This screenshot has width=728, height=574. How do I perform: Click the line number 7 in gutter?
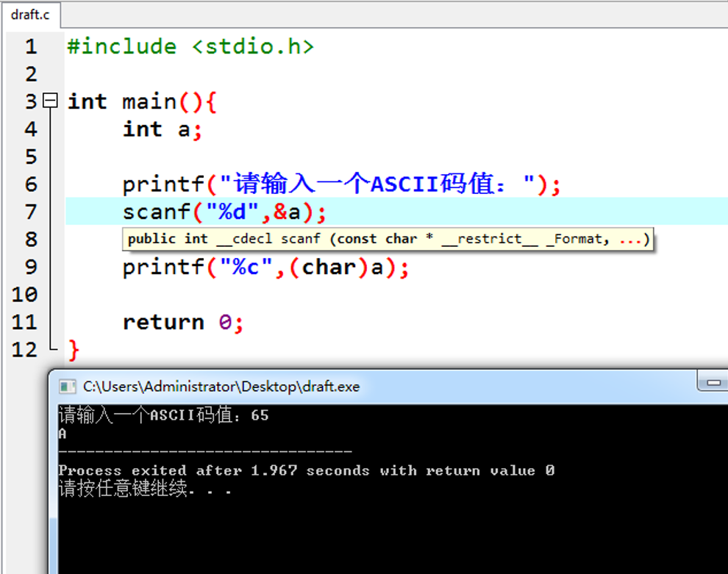31,212
